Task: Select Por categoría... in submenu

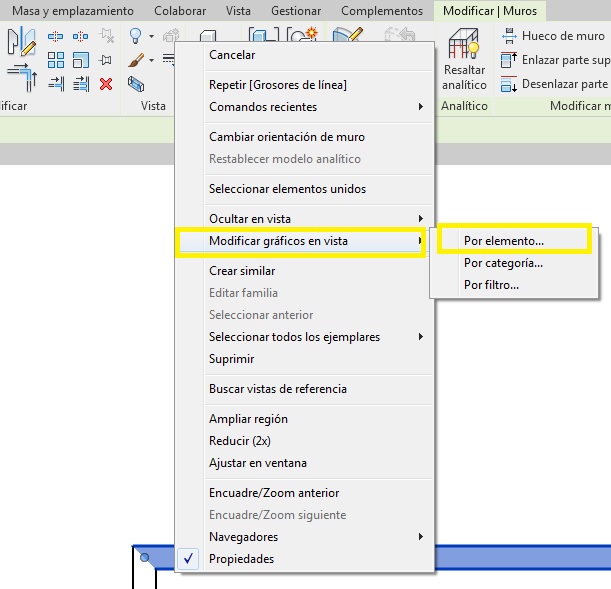Action: (503, 263)
